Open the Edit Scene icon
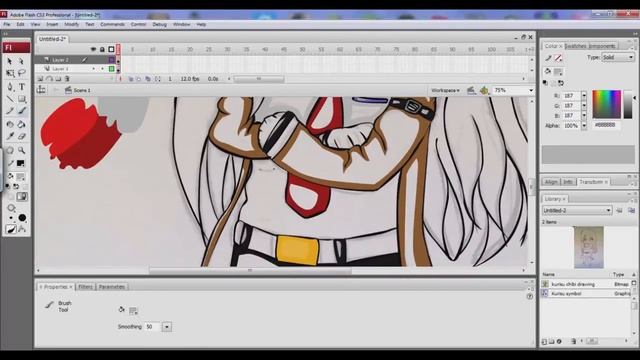640x360 pixels. click(471, 90)
